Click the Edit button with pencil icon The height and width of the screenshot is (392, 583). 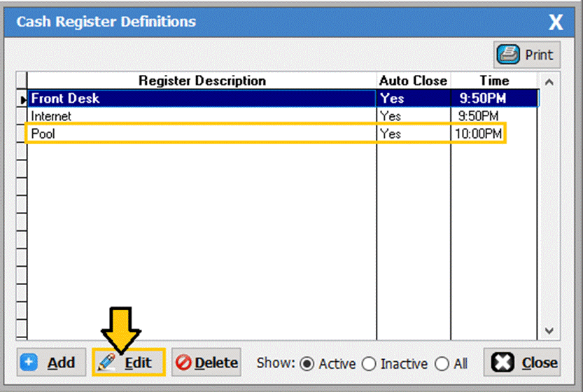[129, 363]
